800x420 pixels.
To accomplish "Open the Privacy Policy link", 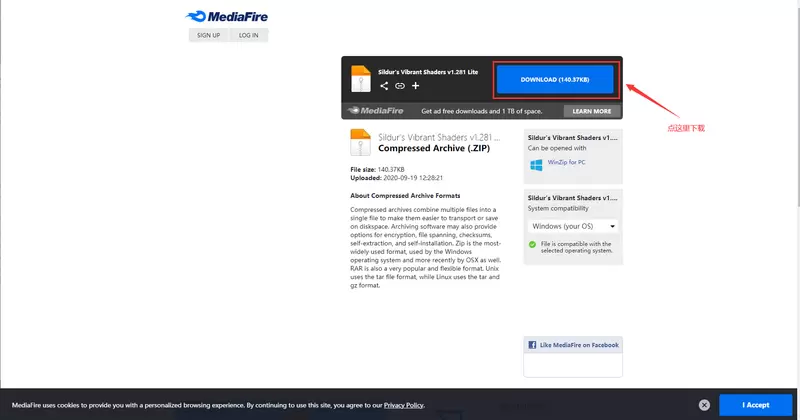I will [x=404, y=405].
